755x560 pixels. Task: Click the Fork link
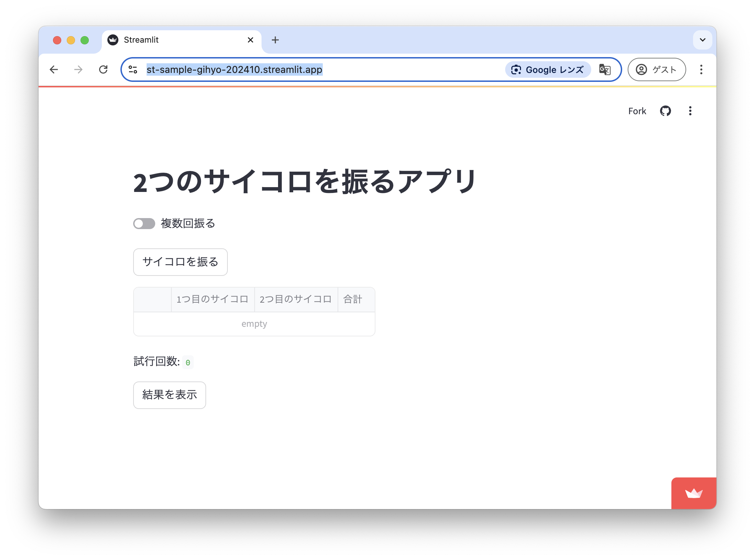coord(637,111)
